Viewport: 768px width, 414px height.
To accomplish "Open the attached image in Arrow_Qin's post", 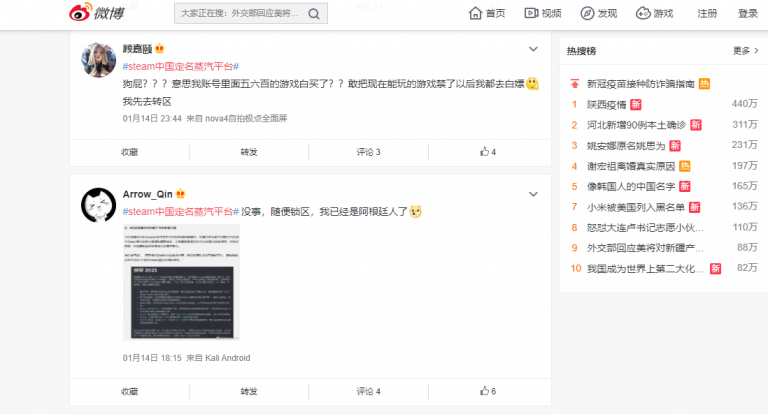I will point(181,282).
